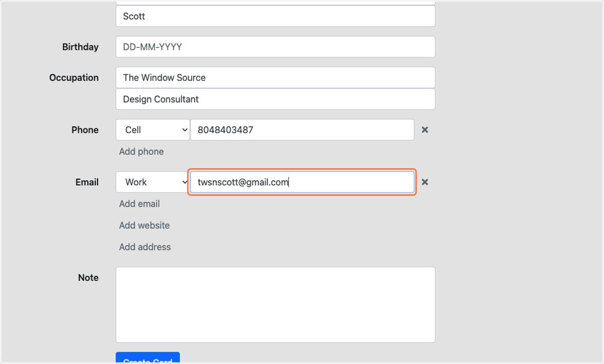Click inside the Note text area
Viewport: 604px width, 364px height.
[x=275, y=305]
